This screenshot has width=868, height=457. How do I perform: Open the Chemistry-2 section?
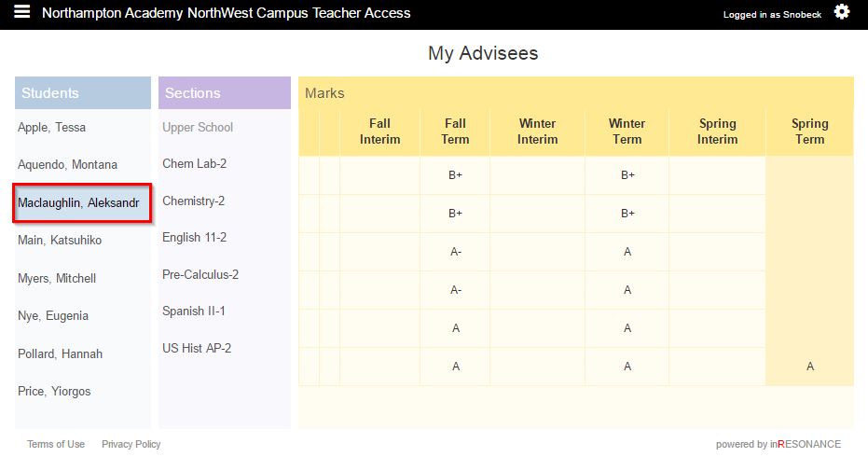pyautogui.click(x=194, y=201)
